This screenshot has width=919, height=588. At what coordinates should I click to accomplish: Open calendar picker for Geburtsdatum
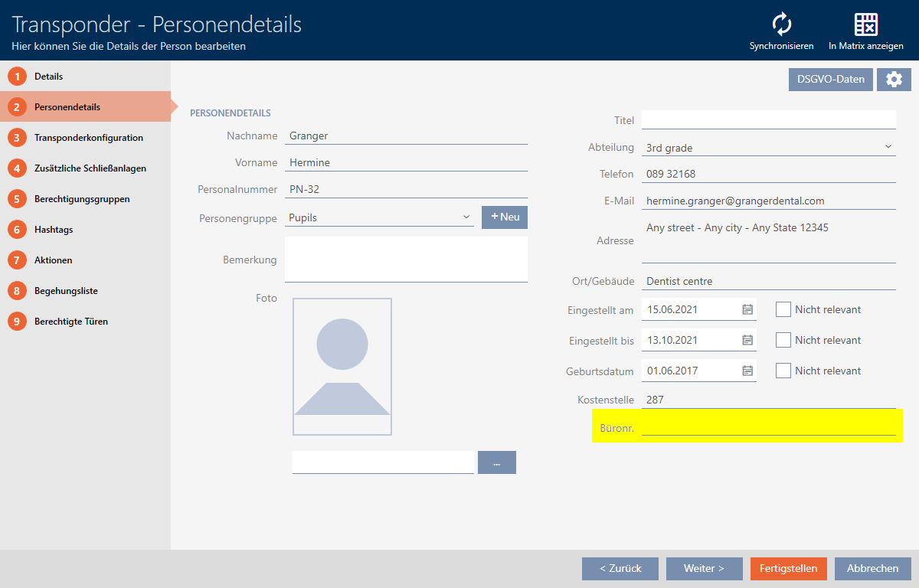pos(747,371)
